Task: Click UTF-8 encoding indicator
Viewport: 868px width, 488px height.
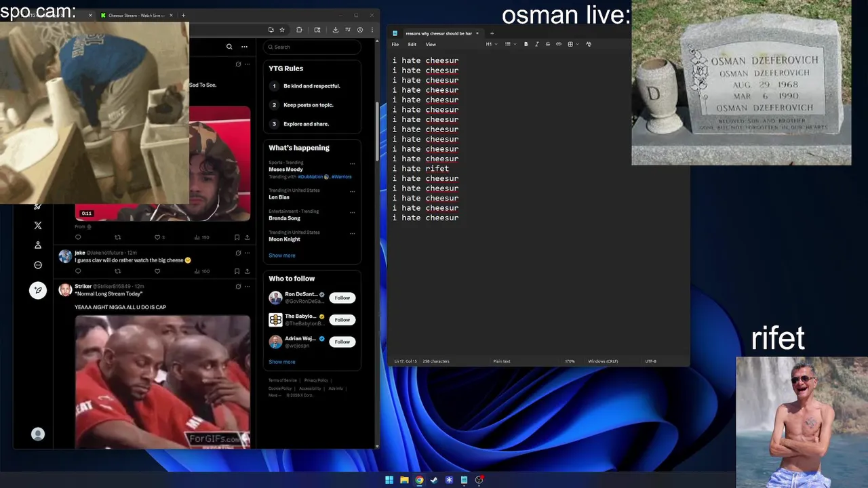Action: (650, 361)
